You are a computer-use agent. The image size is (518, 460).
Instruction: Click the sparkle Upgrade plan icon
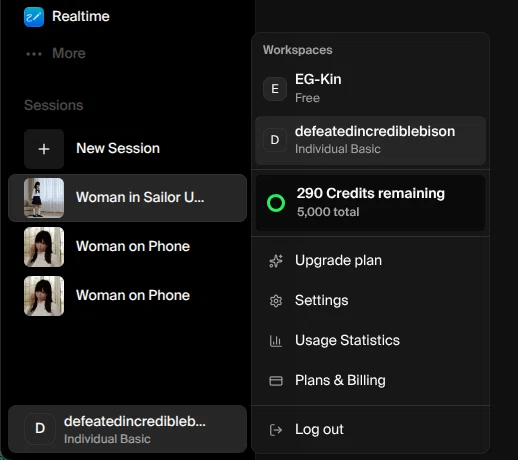click(276, 261)
